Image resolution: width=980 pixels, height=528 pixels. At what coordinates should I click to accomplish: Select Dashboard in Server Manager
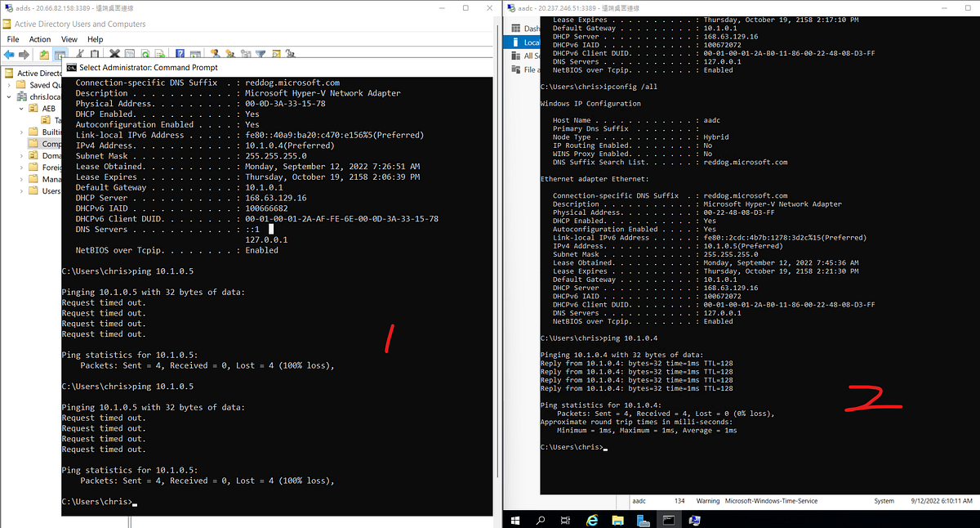point(531,28)
